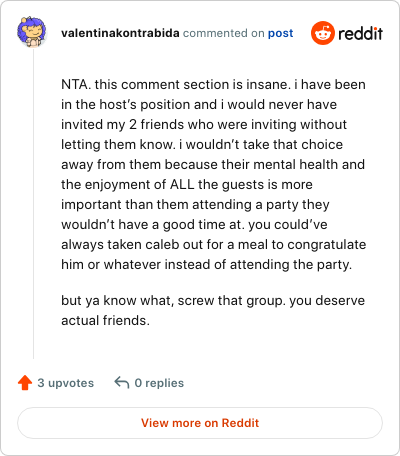Open the valentinakontrabida username link
The height and width of the screenshot is (456, 400).
[120, 33]
